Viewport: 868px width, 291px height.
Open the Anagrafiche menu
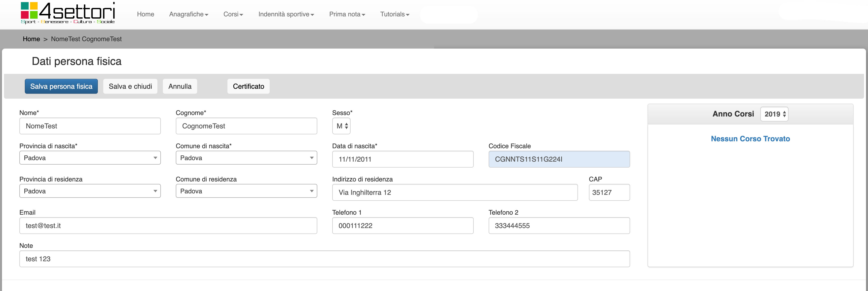click(188, 14)
